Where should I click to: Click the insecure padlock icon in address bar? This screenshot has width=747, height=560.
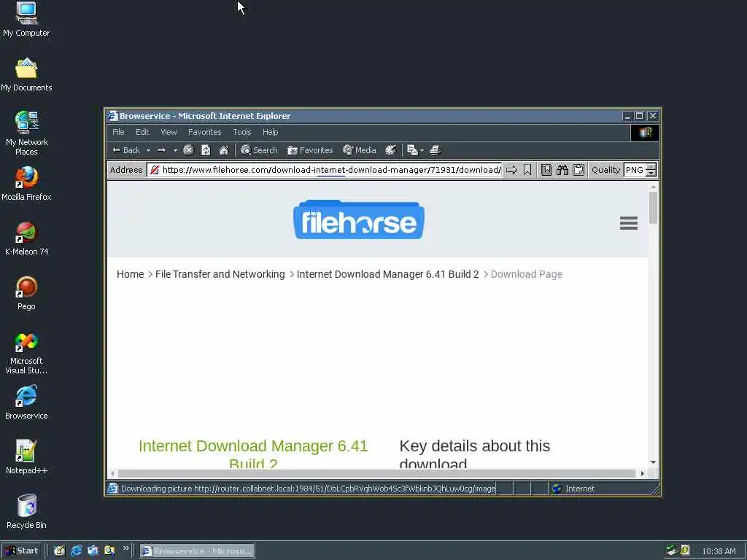pyautogui.click(x=155, y=170)
